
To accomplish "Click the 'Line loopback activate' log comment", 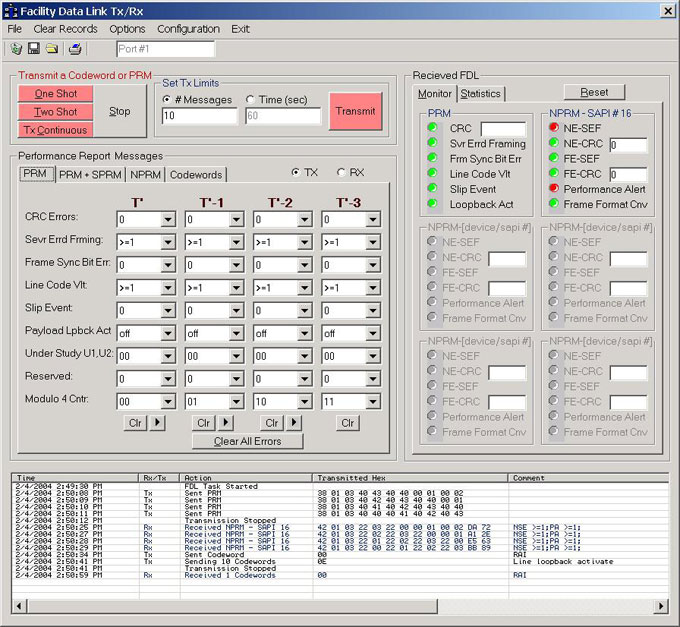I will coord(563,562).
